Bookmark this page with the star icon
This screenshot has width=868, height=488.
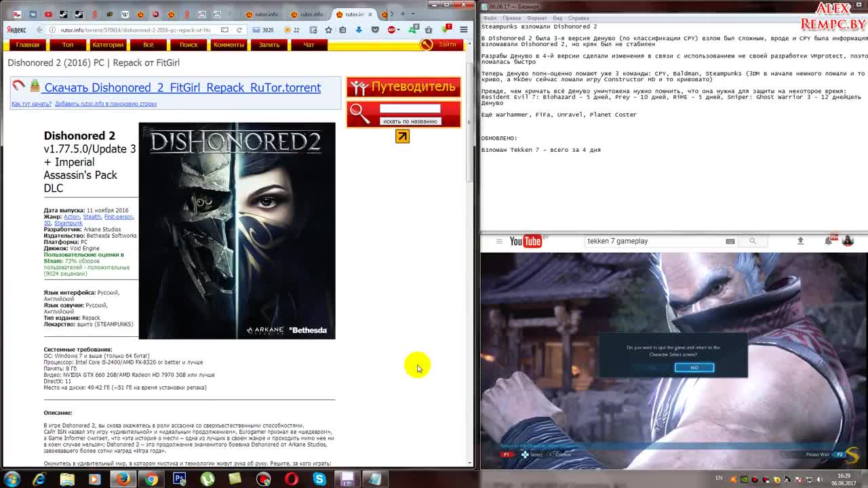[x=329, y=30]
